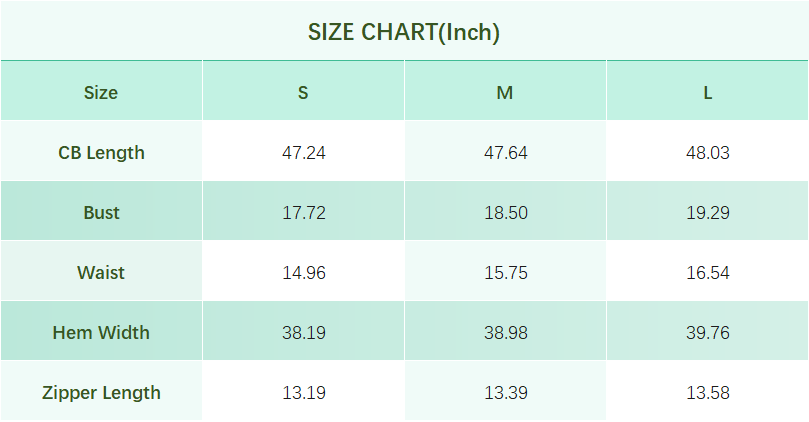Click Hem Width value 39.76
809x422 pixels.
707,333
